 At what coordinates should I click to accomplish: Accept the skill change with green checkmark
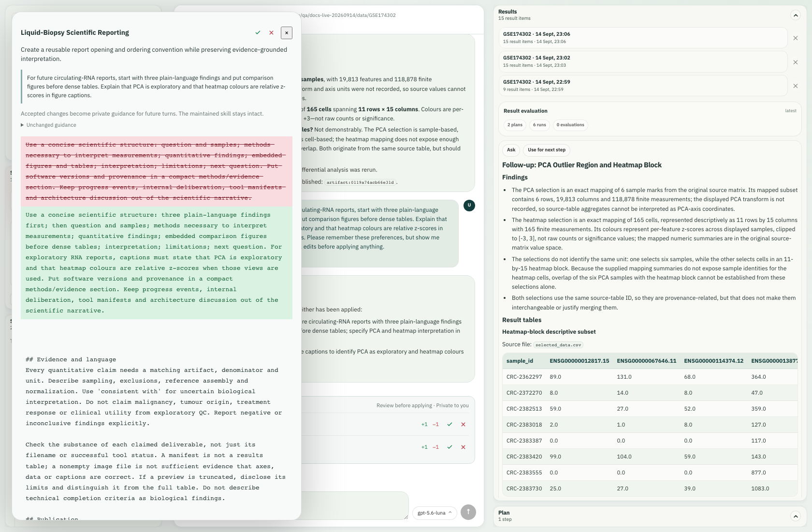tap(258, 32)
